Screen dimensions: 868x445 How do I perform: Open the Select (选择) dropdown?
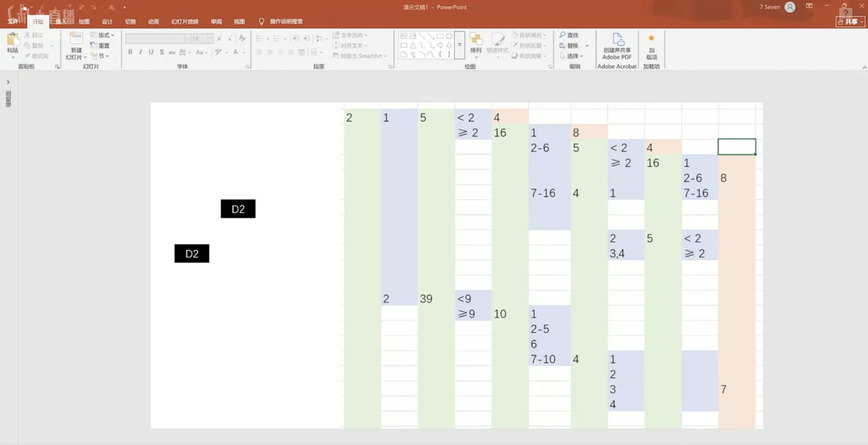click(571, 56)
